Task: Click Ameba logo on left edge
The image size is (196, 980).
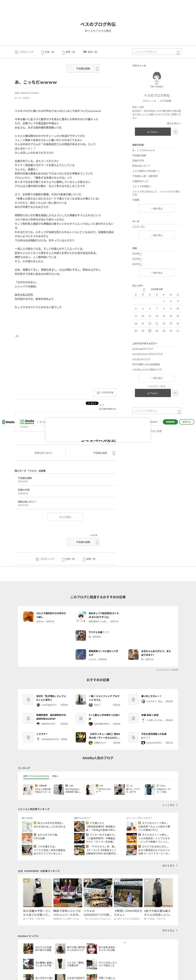Action: point(8,422)
